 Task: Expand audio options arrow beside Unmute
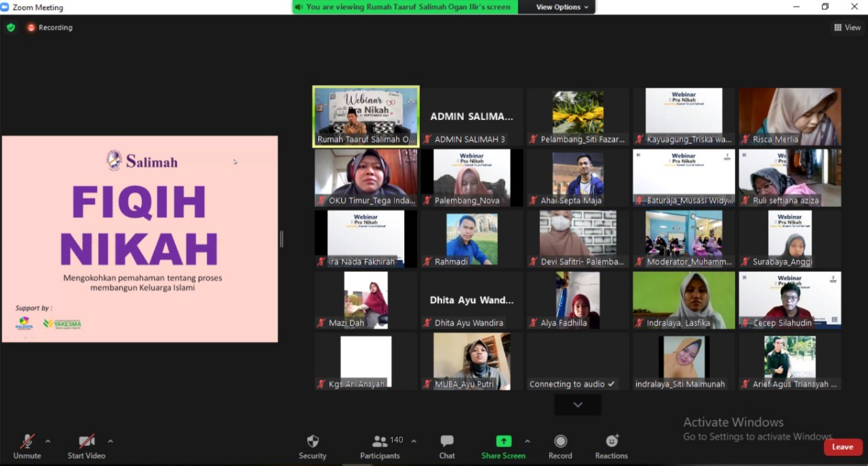click(47, 441)
